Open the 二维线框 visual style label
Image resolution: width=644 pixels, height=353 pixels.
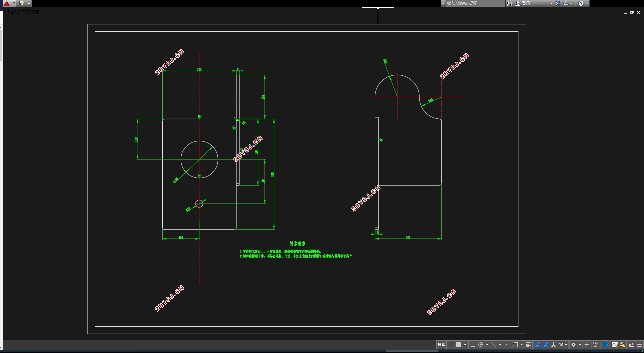(30, 12)
